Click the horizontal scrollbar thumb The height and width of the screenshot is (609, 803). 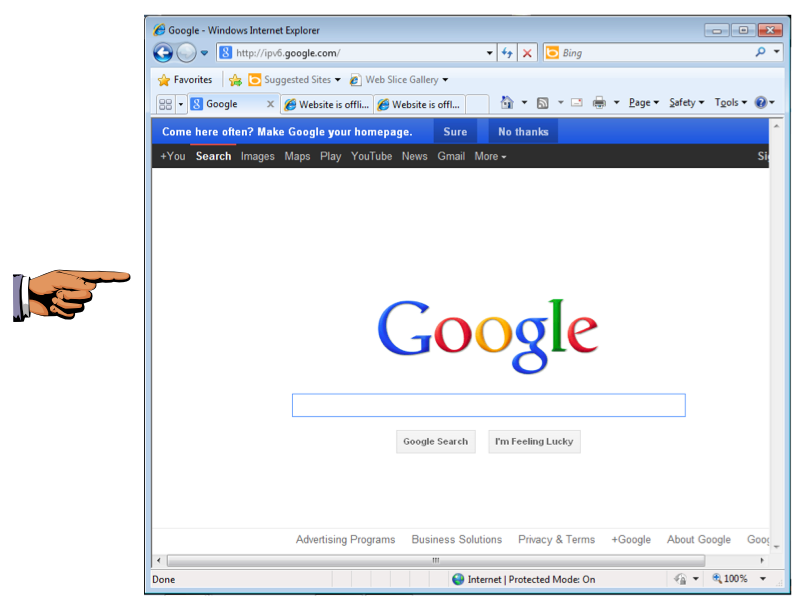point(436,560)
